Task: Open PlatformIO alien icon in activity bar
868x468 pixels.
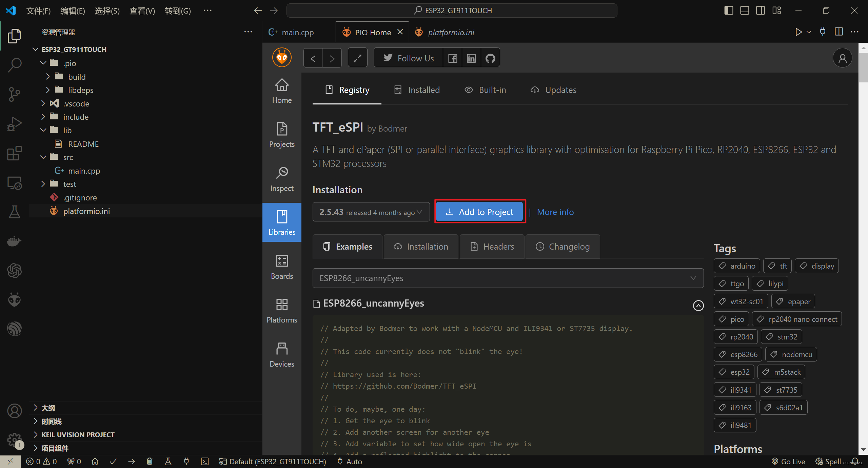Action: point(14,300)
